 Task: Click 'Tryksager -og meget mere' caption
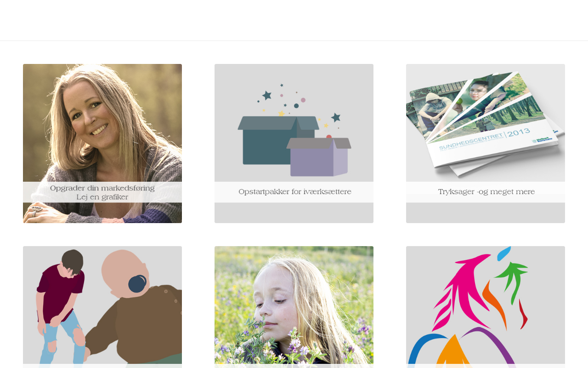pyautogui.click(x=486, y=192)
